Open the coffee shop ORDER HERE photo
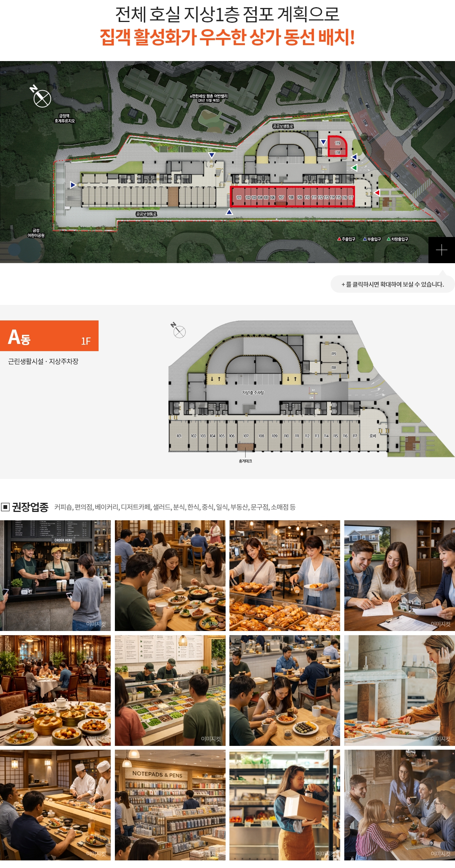 click(x=55, y=576)
